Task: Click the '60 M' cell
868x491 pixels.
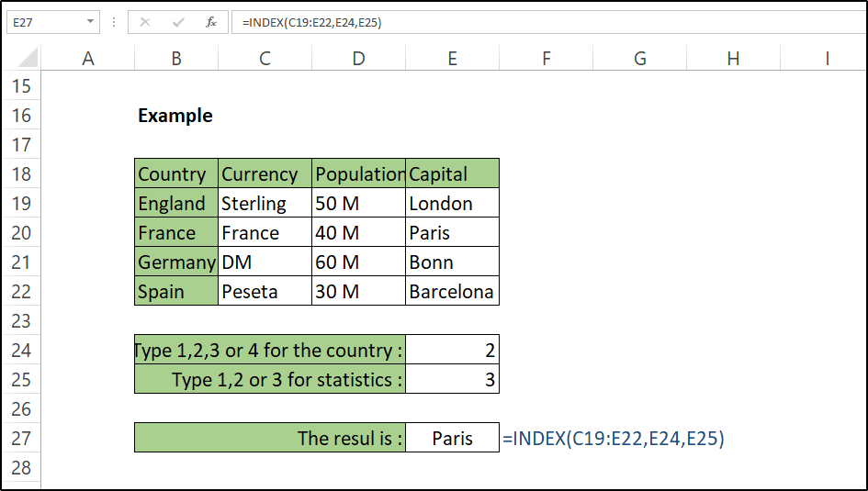Action: [359, 262]
